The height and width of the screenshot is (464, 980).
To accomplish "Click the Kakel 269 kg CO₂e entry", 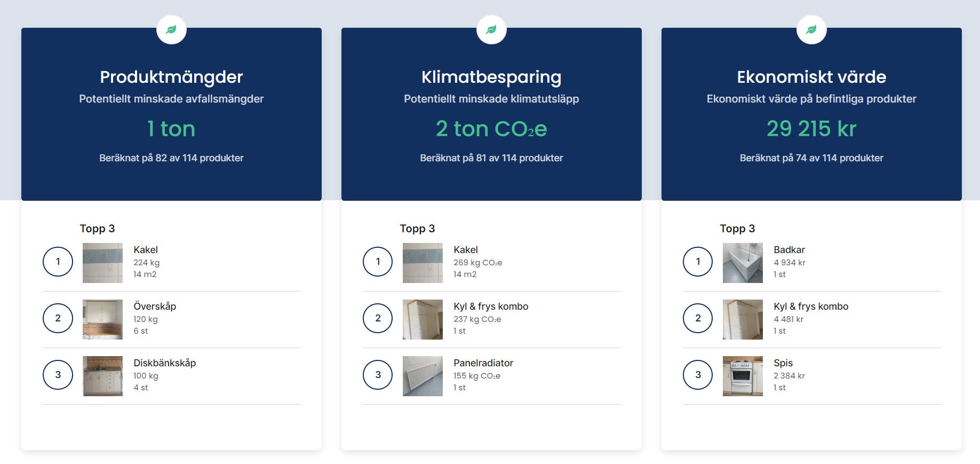I will point(491,263).
